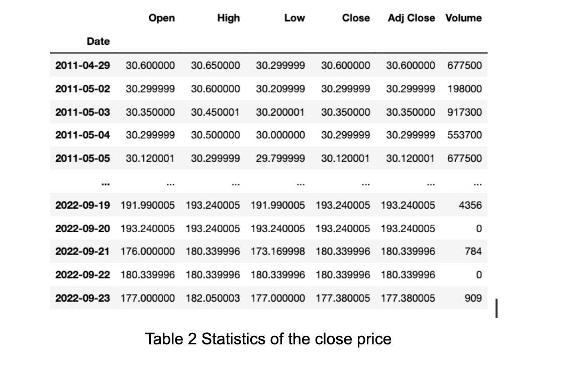The width and height of the screenshot is (588, 369).
Task: Select the Close column header
Action: (x=356, y=18)
